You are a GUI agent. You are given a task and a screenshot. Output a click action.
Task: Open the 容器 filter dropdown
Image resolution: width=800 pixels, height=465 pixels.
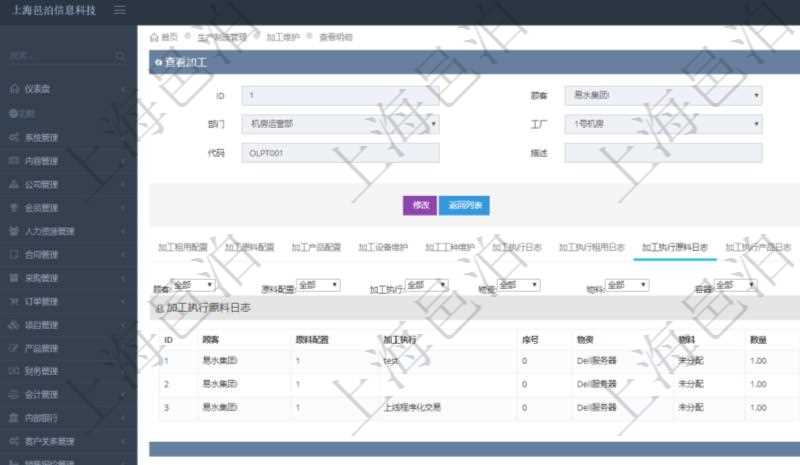click(x=735, y=285)
